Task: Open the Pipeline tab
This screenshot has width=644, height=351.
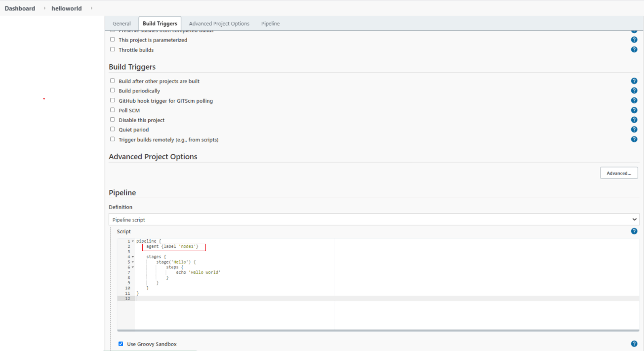Action: click(270, 23)
